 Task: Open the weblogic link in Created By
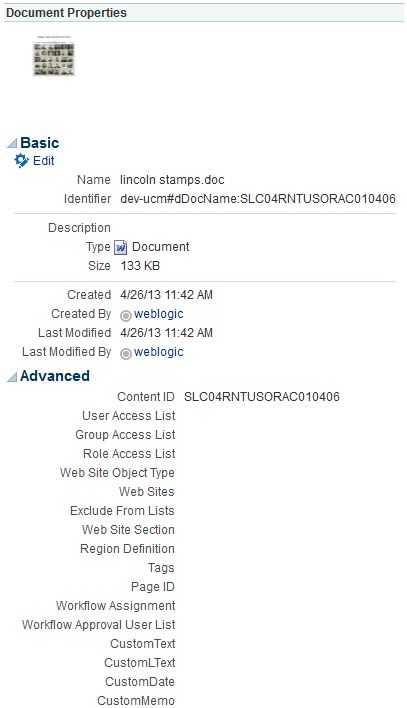(159, 314)
